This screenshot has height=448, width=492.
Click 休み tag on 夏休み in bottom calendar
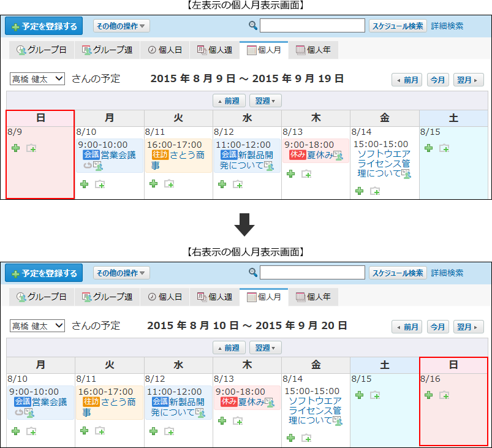tap(229, 401)
